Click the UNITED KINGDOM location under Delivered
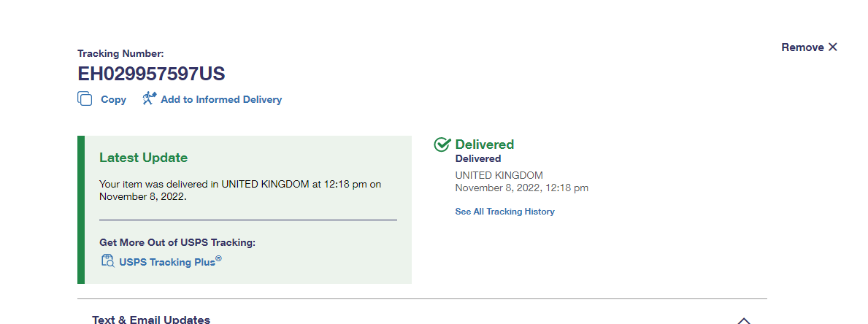This screenshot has height=324, width=868. pyautogui.click(x=499, y=175)
